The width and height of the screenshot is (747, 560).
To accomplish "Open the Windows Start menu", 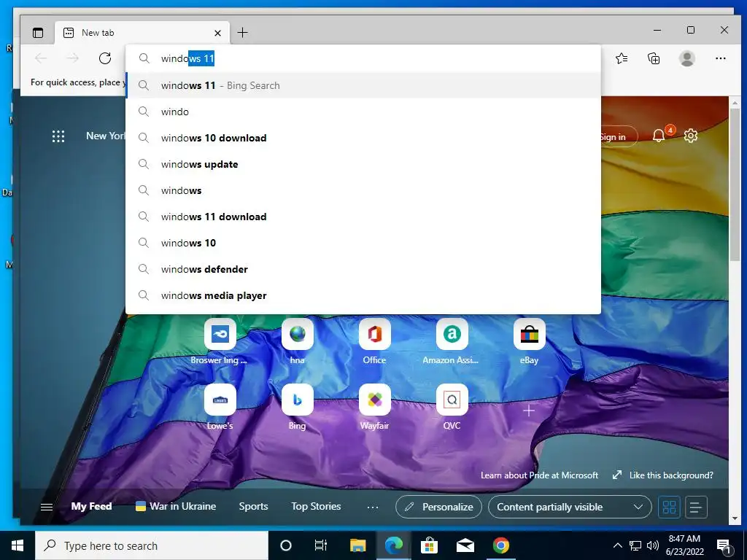I will pyautogui.click(x=18, y=545).
